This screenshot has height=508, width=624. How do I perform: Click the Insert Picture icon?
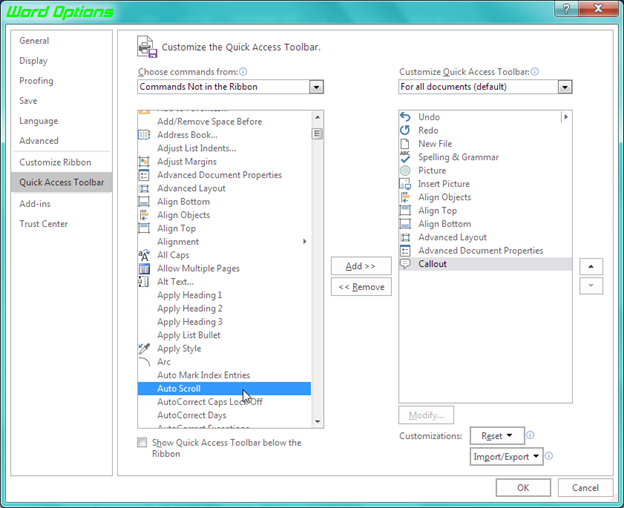point(405,184)
